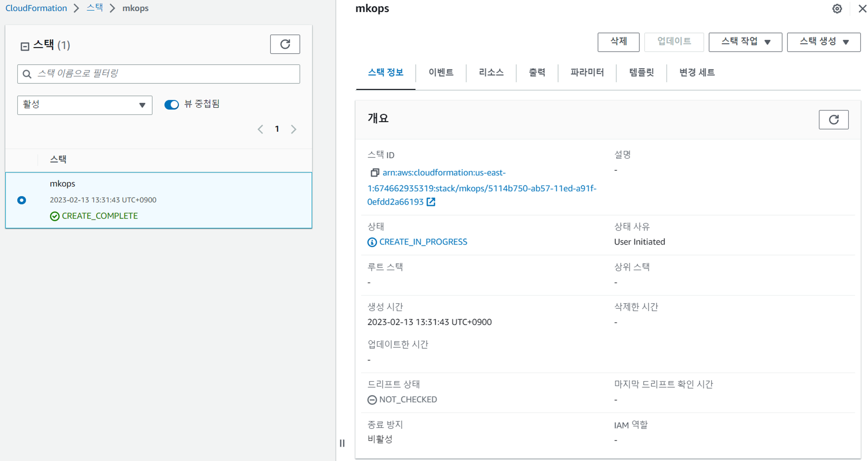Navigate to the CloudFormation breadcrumb link
This screenshot has height=461, width=868.
[36, 8]
